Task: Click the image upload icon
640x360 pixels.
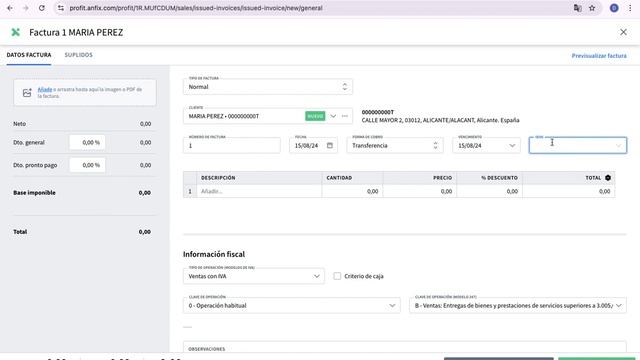Action: pos(27,93)
